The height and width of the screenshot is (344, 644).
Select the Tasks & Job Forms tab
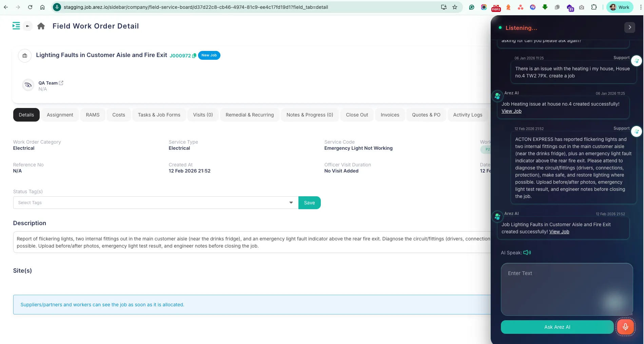click(x=159, y=115)
